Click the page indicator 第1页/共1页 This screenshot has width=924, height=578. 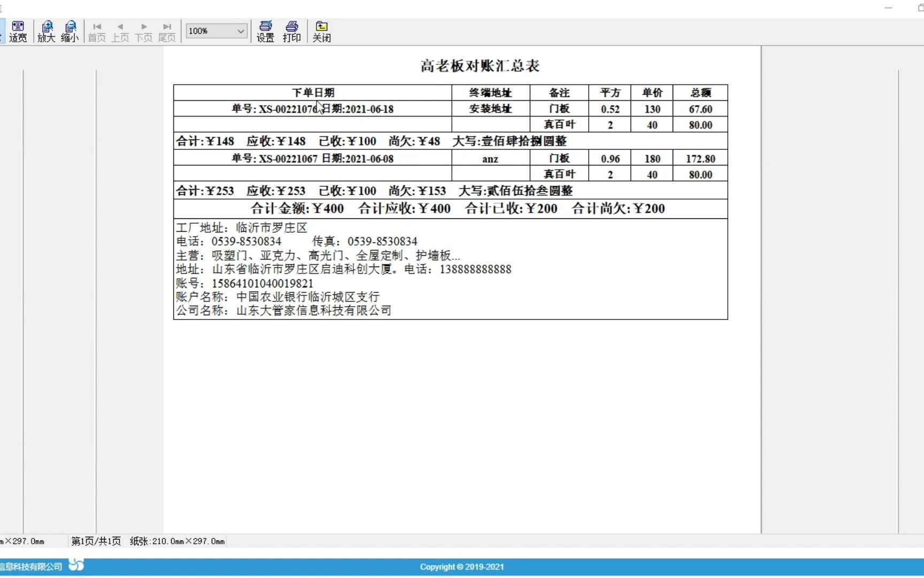(x=95, y=541)
